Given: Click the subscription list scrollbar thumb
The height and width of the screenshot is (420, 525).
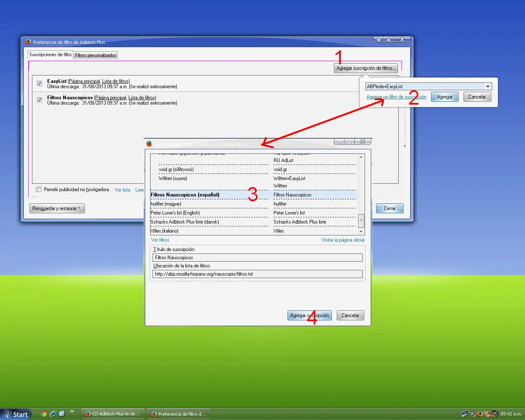Looking at the screenshot, I should coord(361,220).
